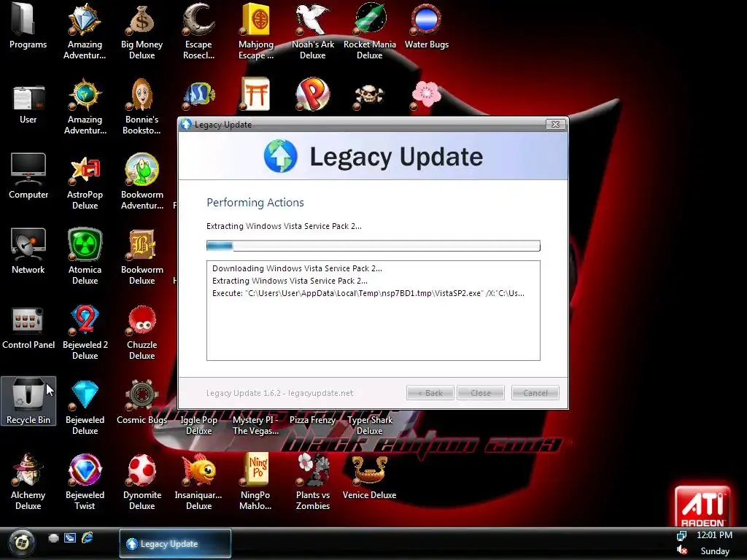Select the Execute VistaSP2.exe log line
The width and height of the screenshot is (747, 560).
tap(368, 293)
